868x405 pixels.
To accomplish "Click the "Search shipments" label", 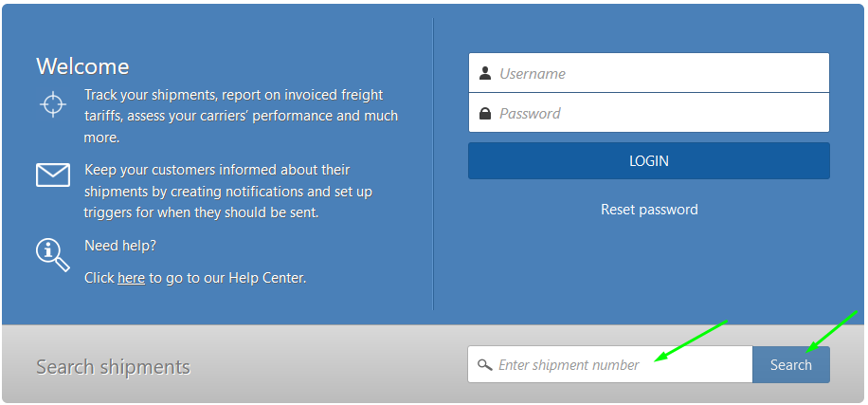I will pos(113,367).
